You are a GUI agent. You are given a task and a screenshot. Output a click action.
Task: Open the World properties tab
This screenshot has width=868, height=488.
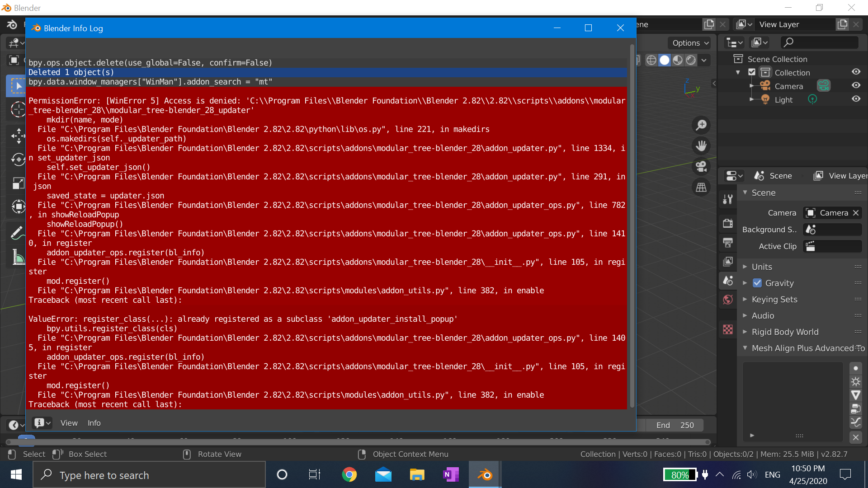coord(728,300)
